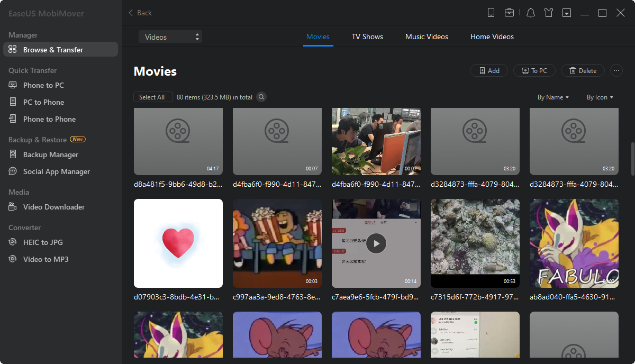Click the vertical scrollbar thumb

pos(632,159)
